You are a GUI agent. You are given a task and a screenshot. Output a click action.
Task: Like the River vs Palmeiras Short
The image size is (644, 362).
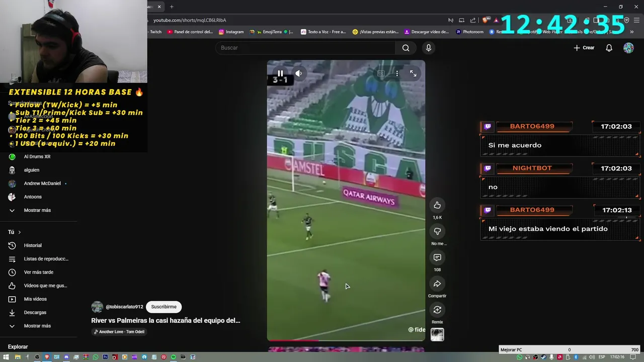coord(437,205)
